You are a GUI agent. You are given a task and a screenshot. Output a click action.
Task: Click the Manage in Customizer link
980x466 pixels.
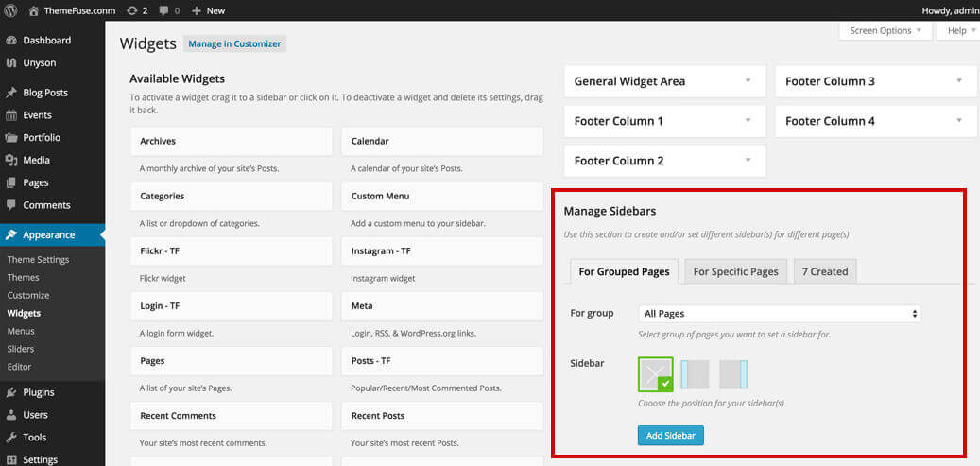click(x=234, y=43)
